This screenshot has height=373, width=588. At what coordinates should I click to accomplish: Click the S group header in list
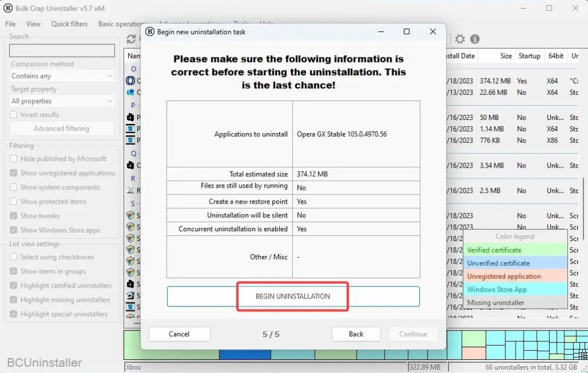133,204
